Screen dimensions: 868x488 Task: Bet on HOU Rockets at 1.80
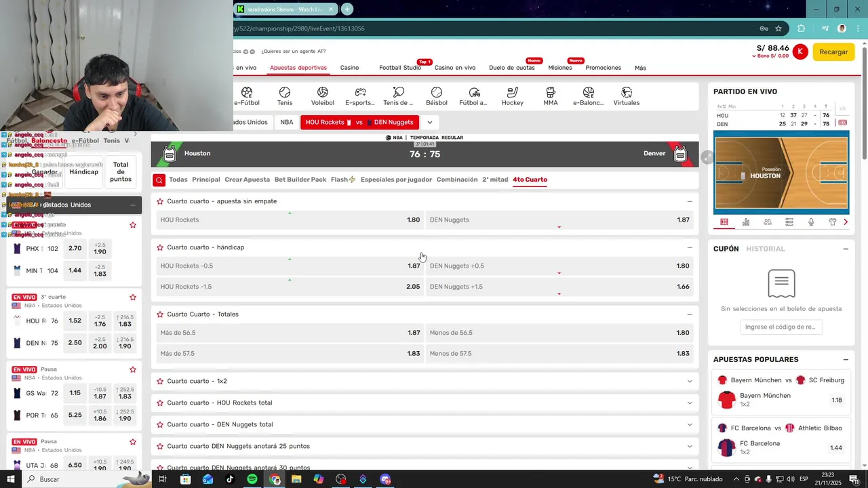pos(290,220)
